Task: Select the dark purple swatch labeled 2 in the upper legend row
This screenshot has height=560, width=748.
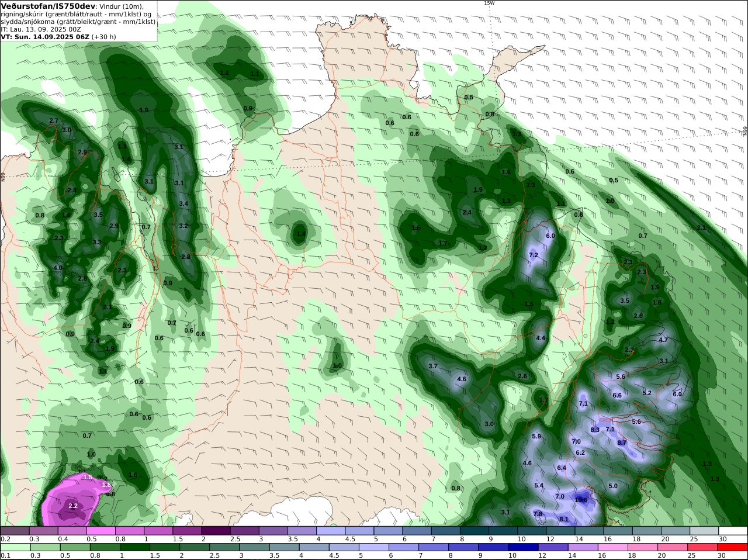Action: point(216,531)
